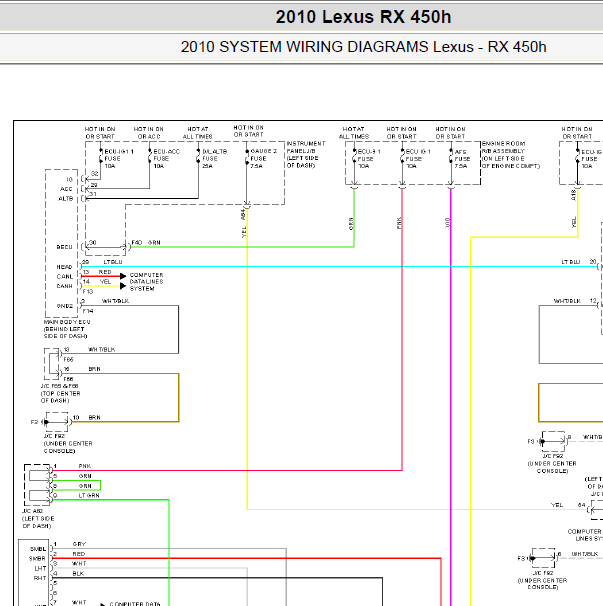Select the GAUGE 2 FUSE 7.5A label
This screenshot has height=606, width=603.
click(264, 158)
